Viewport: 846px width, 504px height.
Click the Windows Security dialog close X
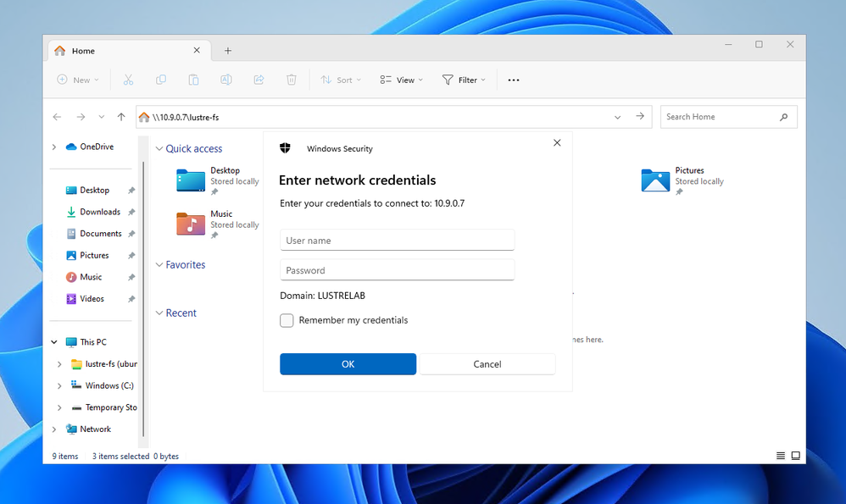pos(557,143)
